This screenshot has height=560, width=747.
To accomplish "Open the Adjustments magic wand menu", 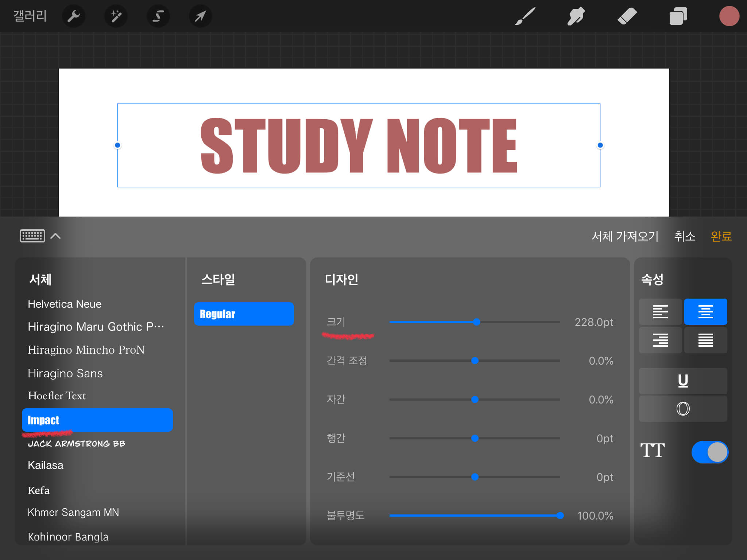I will click(x=116, y=16).
